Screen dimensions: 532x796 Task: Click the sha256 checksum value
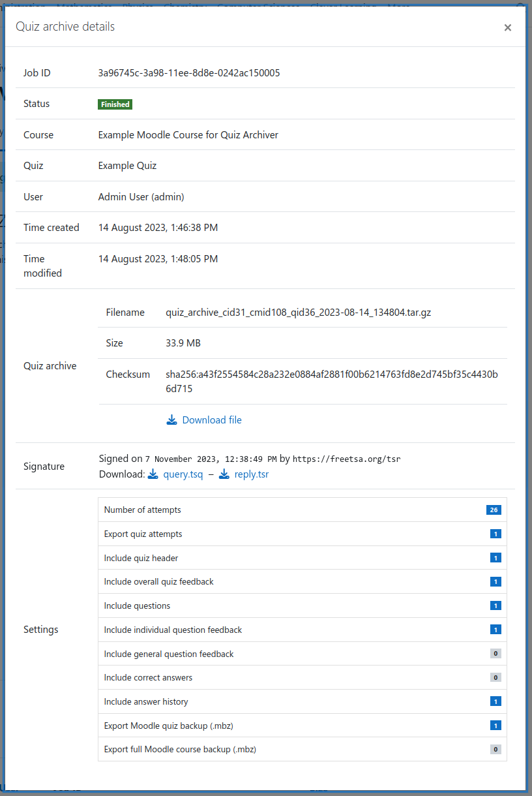(x=331, y=375)
